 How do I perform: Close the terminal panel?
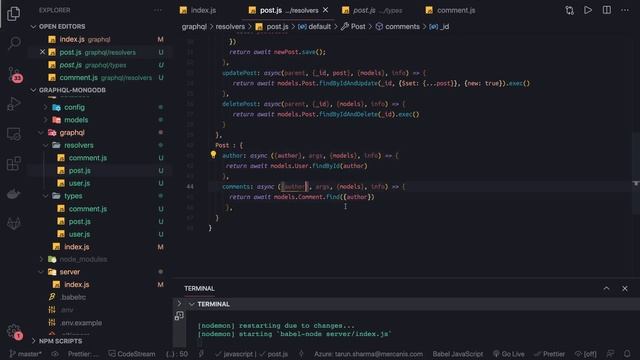point(625,288)
